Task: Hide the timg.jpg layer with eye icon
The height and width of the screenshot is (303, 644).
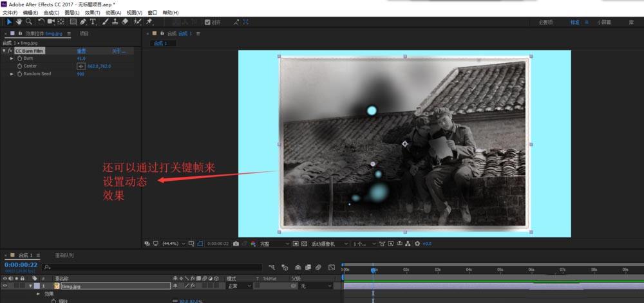Action: pos(5,286)
